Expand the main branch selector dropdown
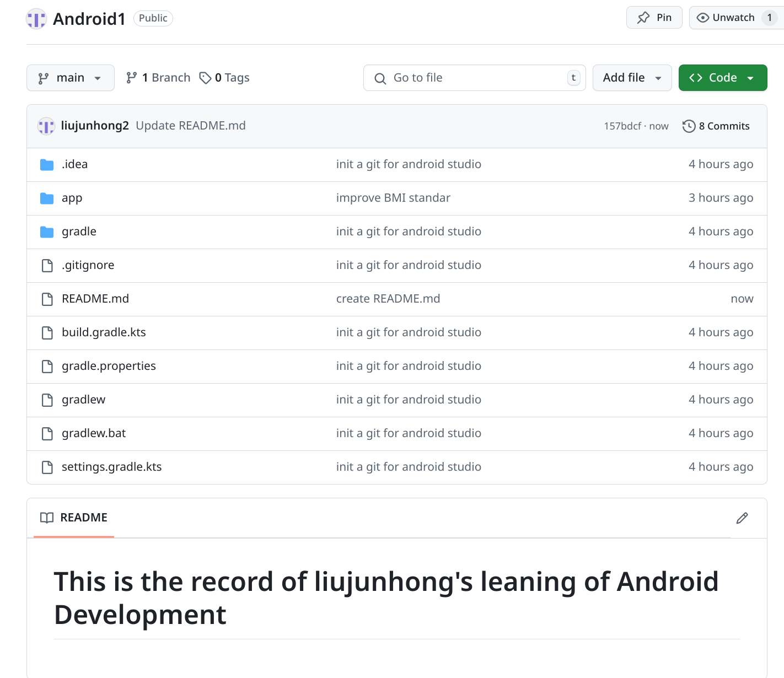Viewport: 784px width, 678px height. pyautogui.click(x=70, y=78)
